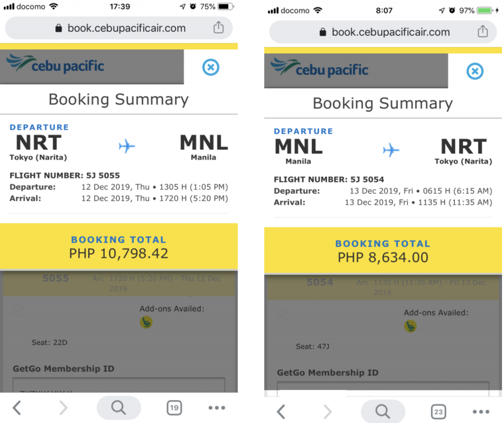Open more options menu in right browser
Image resolution: width=504 pixels, height=423 pixels.
coord(481,412)
